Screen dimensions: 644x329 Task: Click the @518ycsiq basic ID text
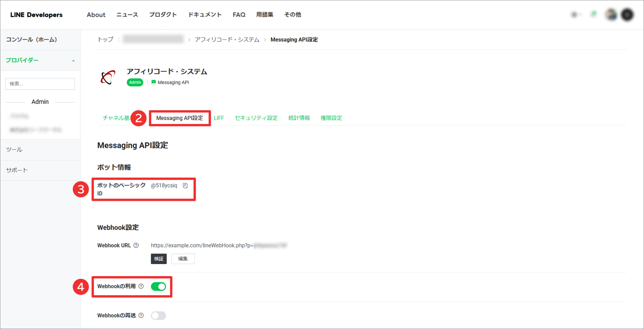(164, 186)
